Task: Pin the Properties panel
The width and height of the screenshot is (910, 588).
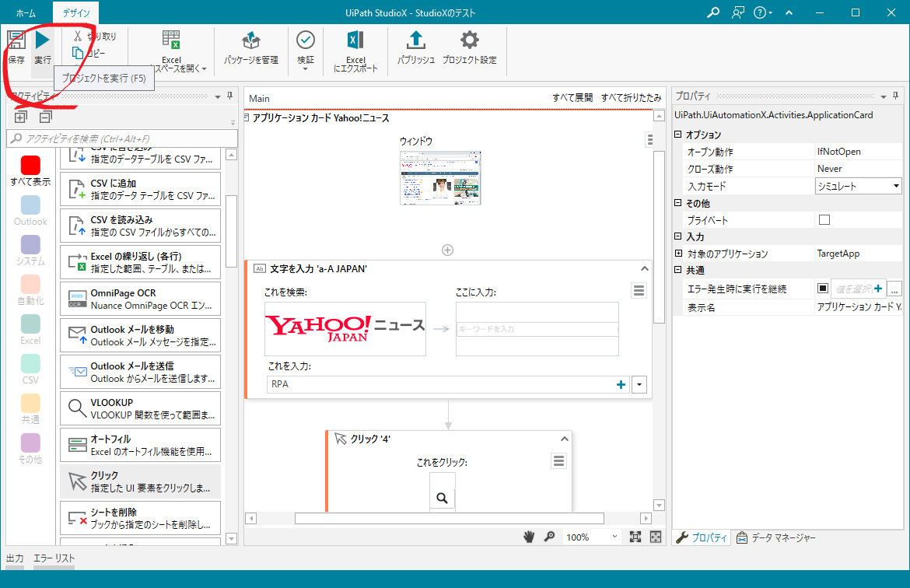Action: 895,96
